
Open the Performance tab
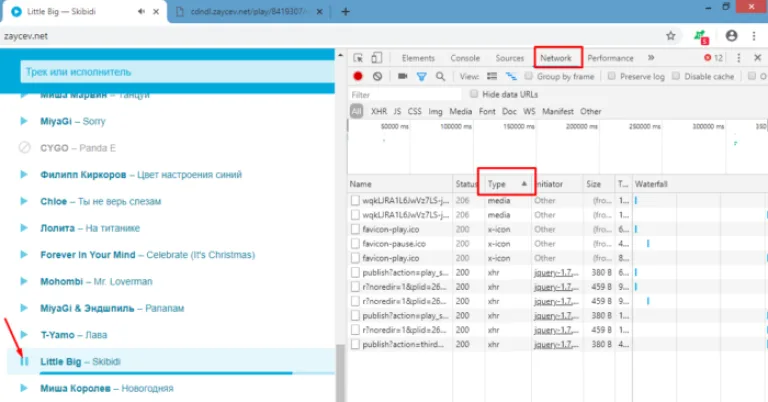(x=610, y=58)
